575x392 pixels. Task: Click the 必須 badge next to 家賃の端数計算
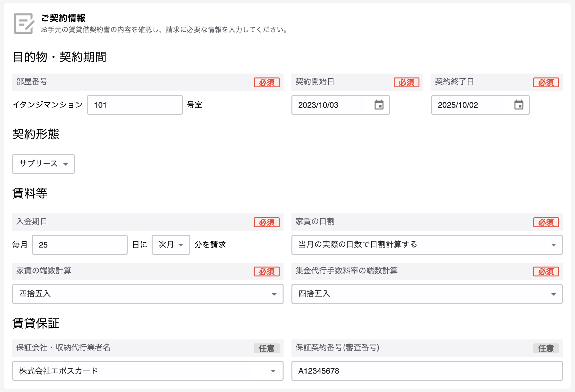point(267,272)
